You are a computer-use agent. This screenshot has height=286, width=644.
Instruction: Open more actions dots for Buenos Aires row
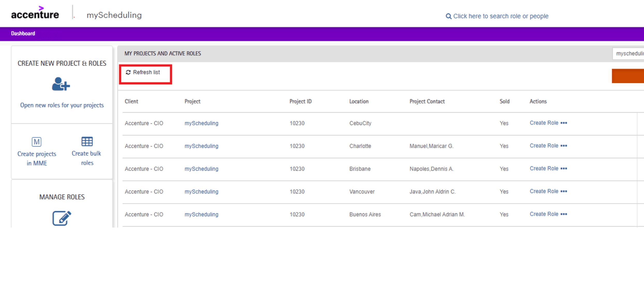pyautogui.click(x=564, y=214)
